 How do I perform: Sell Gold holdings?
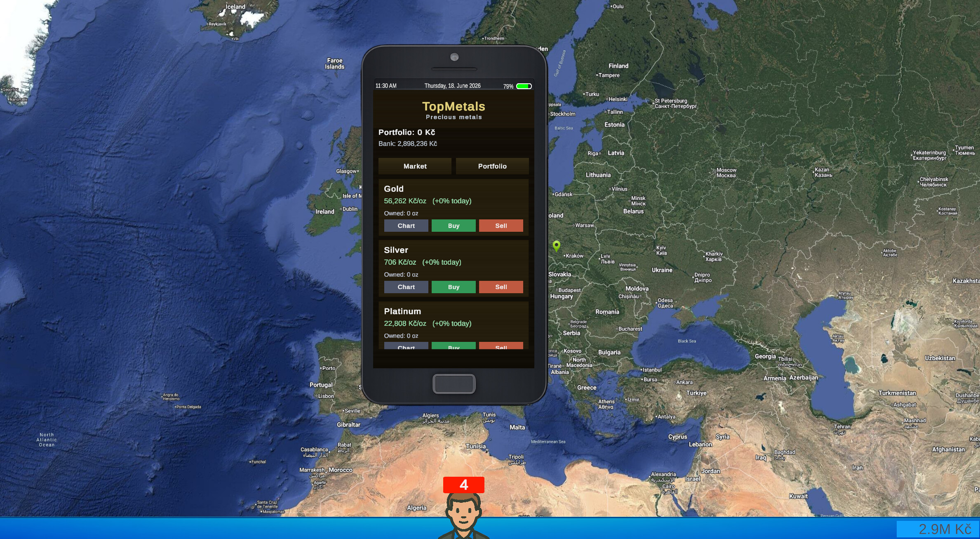501,226
